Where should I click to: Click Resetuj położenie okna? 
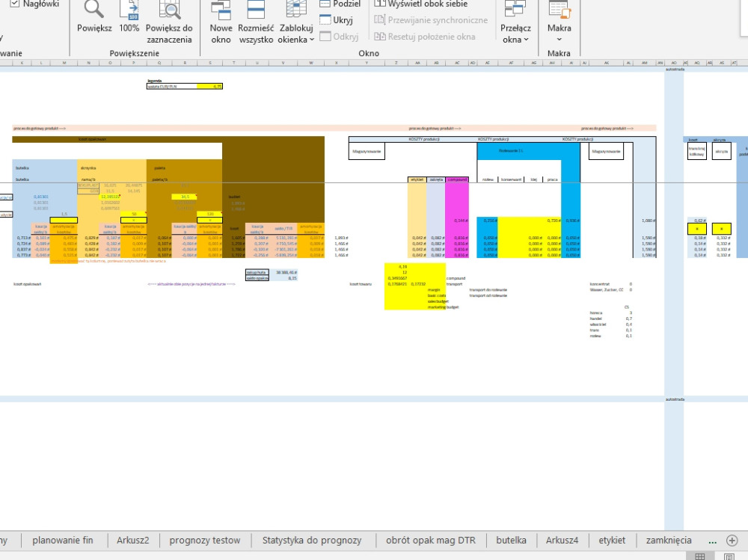pos(425,36)
